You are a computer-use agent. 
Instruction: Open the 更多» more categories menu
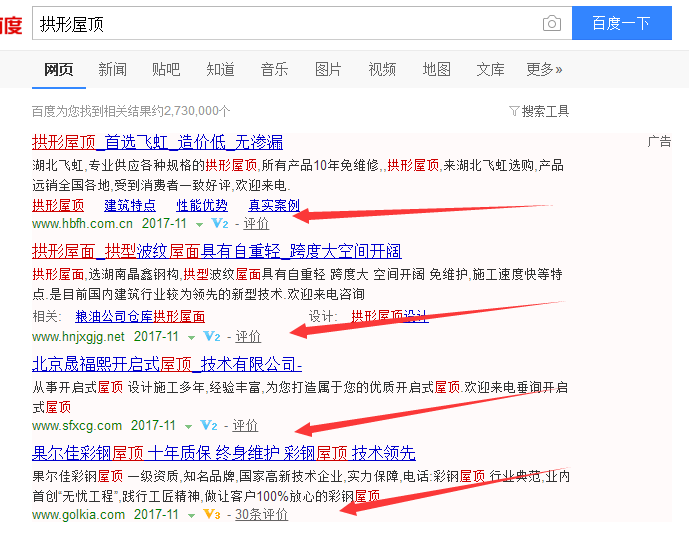tap(544, 69)
